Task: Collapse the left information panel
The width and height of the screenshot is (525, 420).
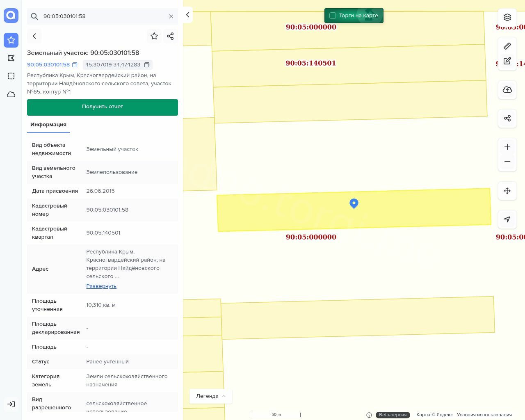Action: pyautogui.click(x=187, y=15)
